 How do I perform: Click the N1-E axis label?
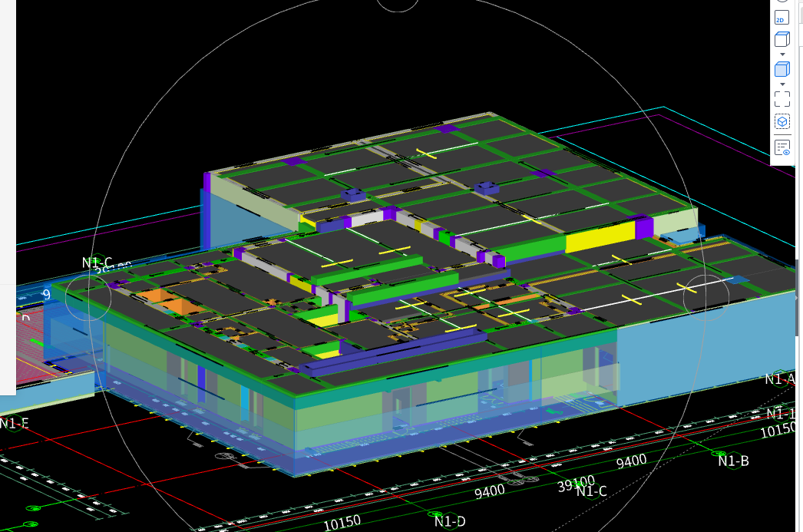pos(15,424)
